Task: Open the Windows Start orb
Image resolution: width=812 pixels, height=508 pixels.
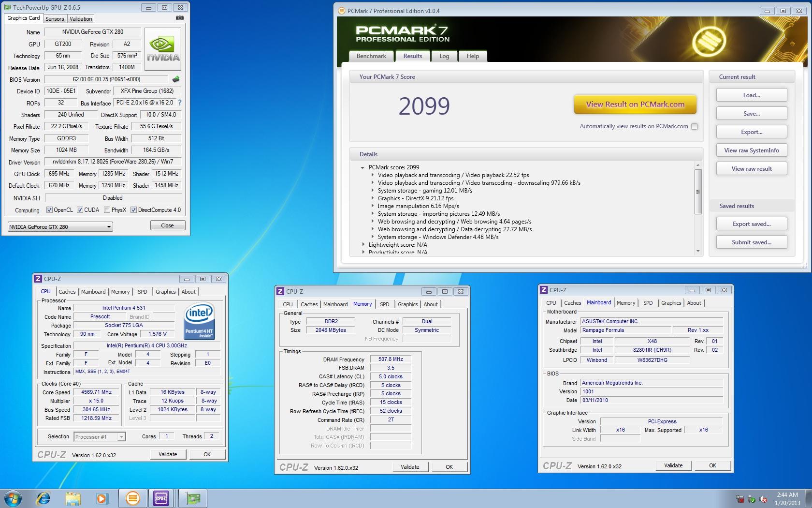Action: coord(13,498)
